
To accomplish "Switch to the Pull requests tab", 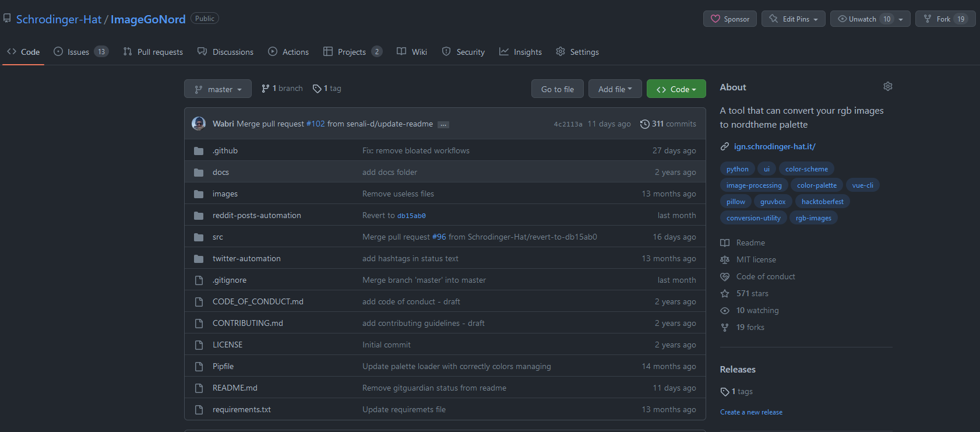I will pos(153,52).
